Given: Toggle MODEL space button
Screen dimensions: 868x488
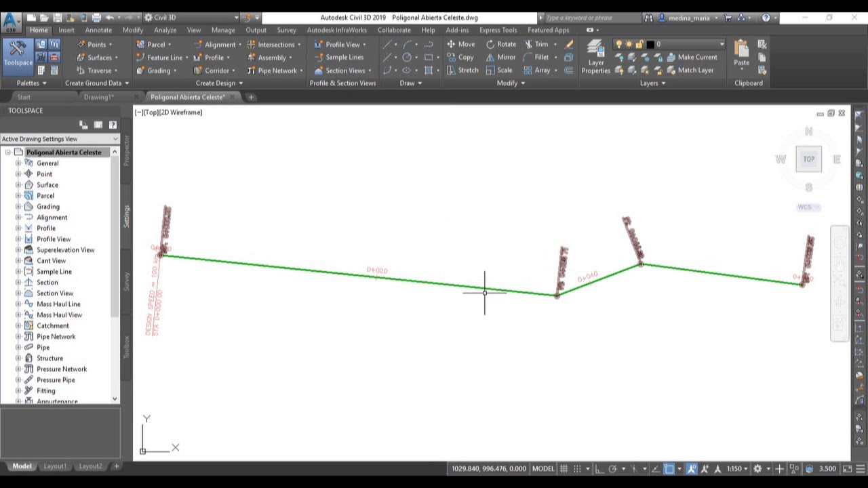Looking at the screenshot, I should coord(542,468).
